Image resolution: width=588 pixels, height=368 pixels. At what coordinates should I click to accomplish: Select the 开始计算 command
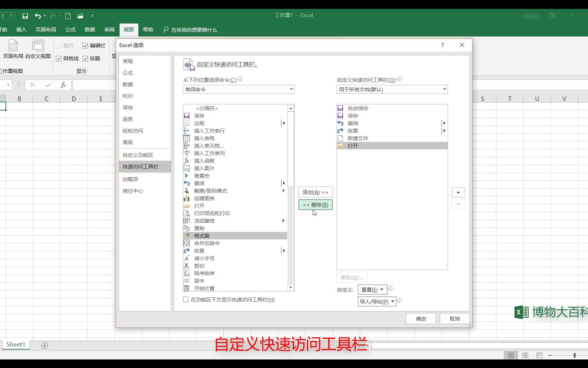[x=235, y=288]
